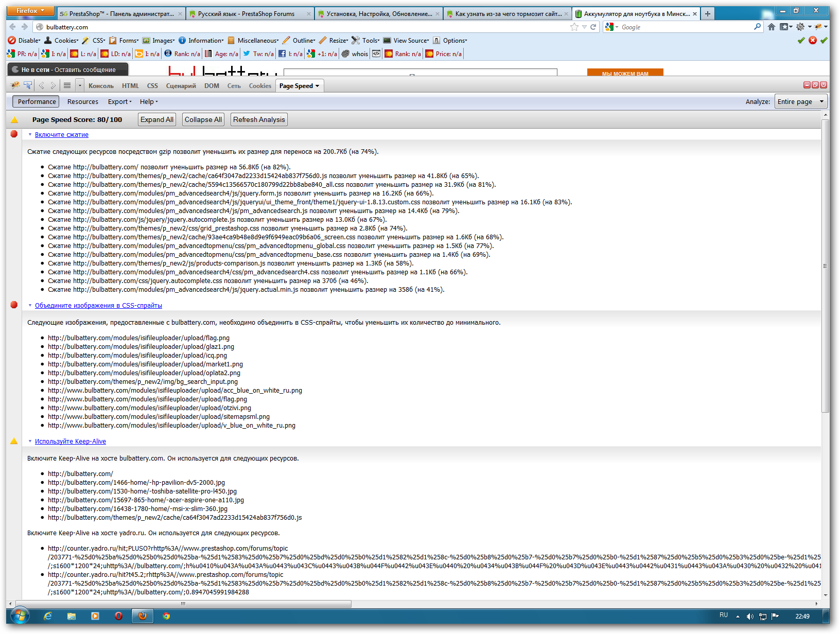Open the Cookies menu in Web Developer toolbar
Screen dimensions: 840x634
(x=61, y=40)
